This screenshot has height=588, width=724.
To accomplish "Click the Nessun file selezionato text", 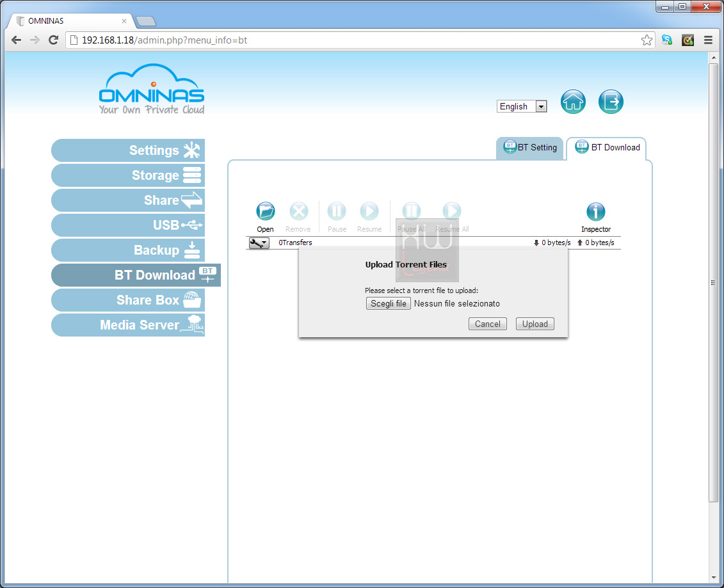I will coord(456,304).
